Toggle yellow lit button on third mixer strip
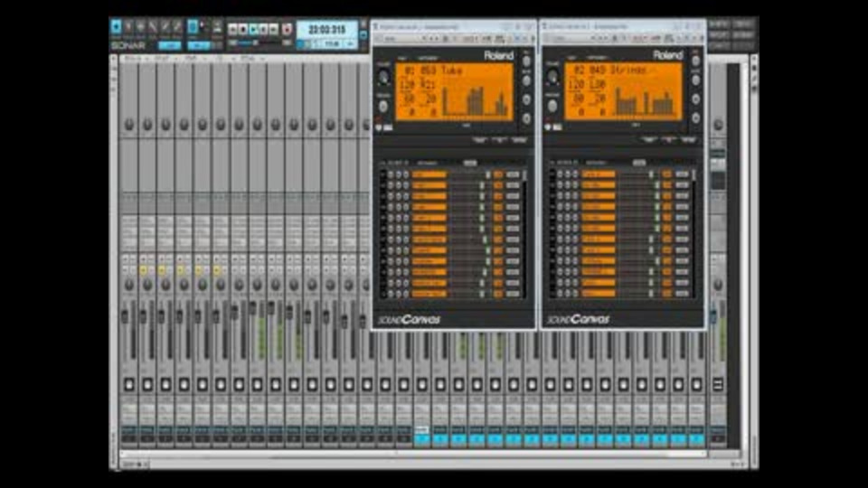The width and height of the screenshot is (868, 488). [x=162, y=270]
